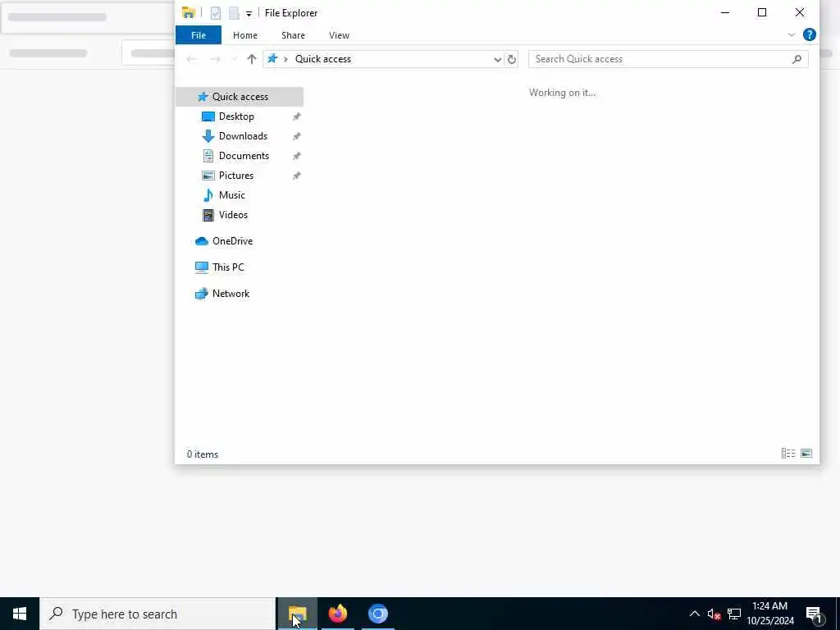Select Network in navigation pane
The width and height of the screenshot is (840, 630).
click(x=231, y=294)
